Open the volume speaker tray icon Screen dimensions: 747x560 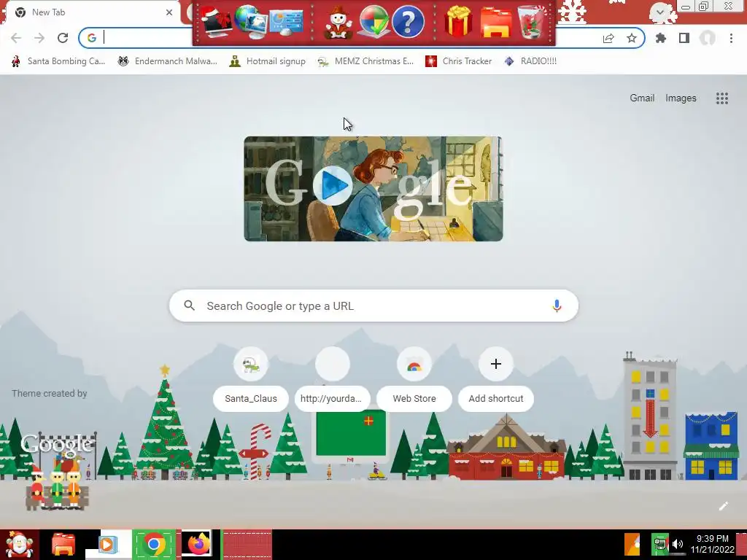coord(678,545)
